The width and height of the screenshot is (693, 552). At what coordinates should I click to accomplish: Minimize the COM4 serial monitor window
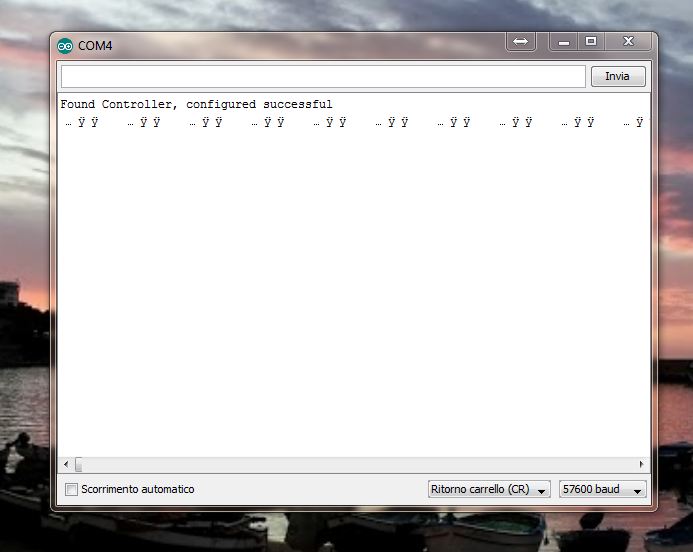point(564,42)
